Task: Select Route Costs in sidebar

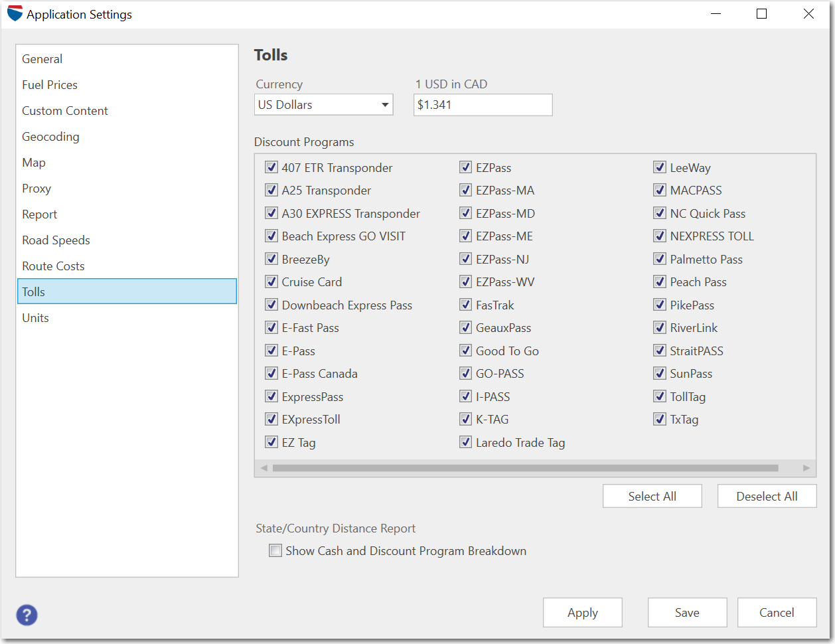Action: click(127, 266)
